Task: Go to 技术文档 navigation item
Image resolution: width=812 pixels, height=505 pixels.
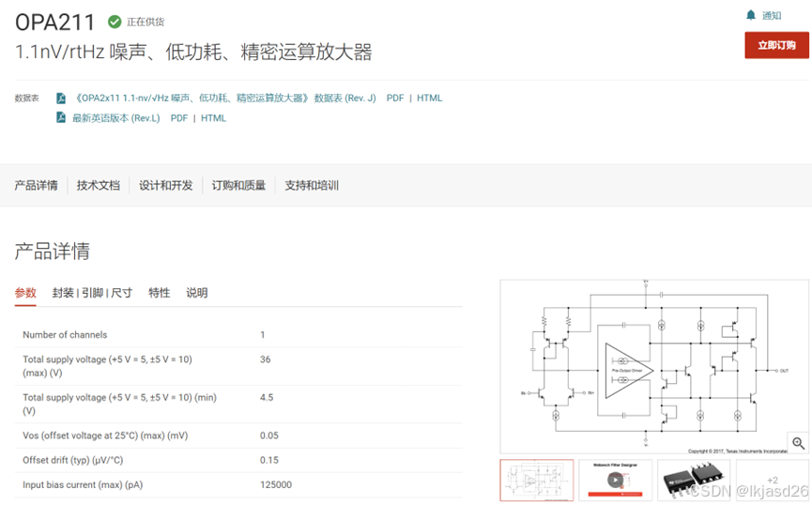Action: coord(99,186)
